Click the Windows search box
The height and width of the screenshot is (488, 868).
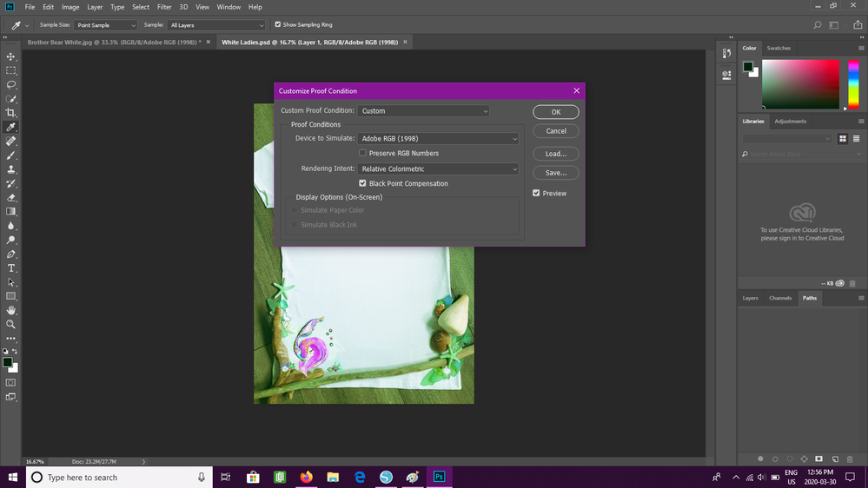[x=119, y=477]
